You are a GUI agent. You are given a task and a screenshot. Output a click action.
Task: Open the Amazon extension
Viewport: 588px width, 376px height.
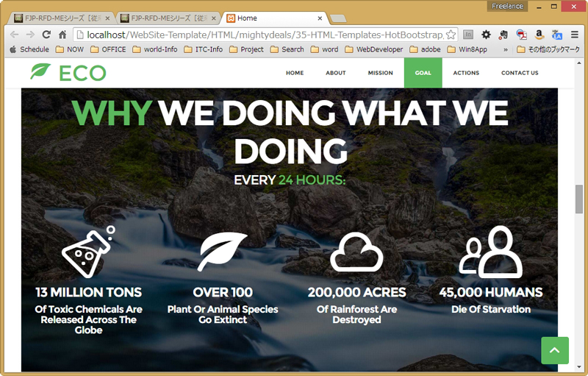539,35
